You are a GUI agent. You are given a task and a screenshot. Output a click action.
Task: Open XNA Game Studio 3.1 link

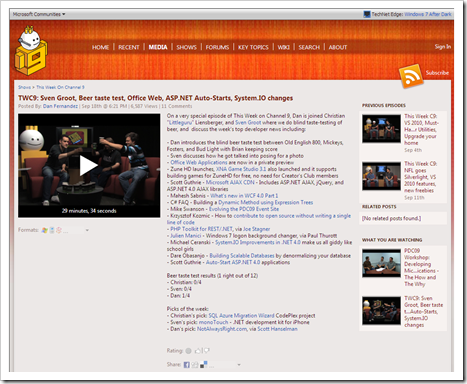tap(241, 169)
